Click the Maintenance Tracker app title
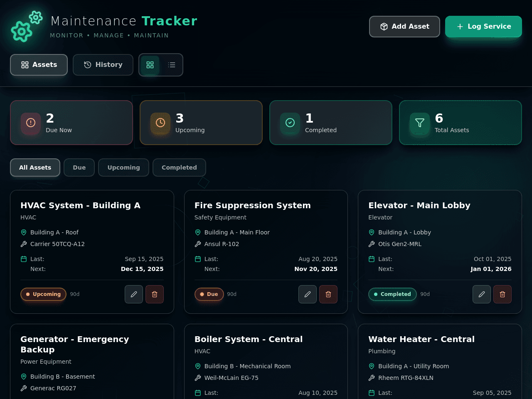 (x=124, y=21)
